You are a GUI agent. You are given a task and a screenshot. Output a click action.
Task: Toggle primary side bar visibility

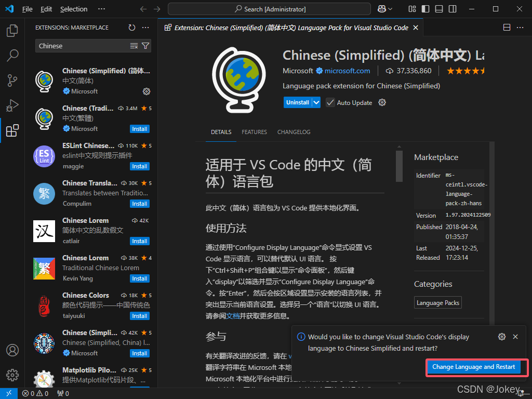pyautogui.click(x=425, y=9)
